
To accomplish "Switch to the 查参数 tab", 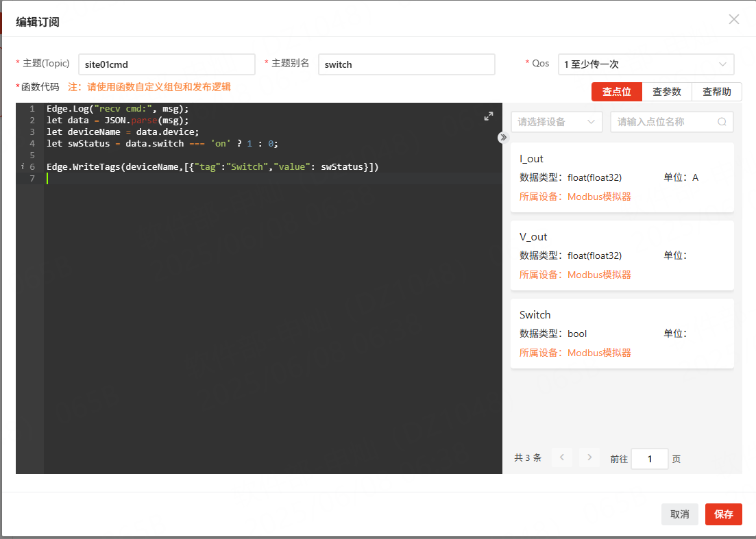I will point(666,92).
